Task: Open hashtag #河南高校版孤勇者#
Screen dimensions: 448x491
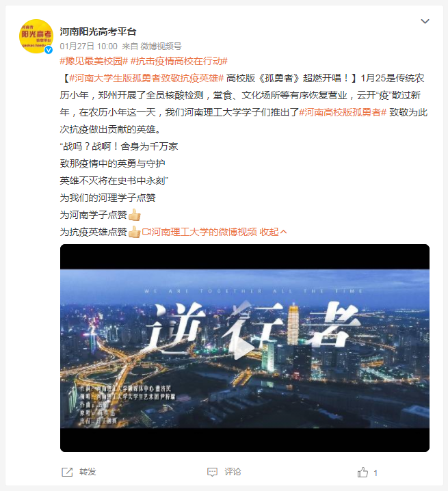Action: (x=343, y=112)
